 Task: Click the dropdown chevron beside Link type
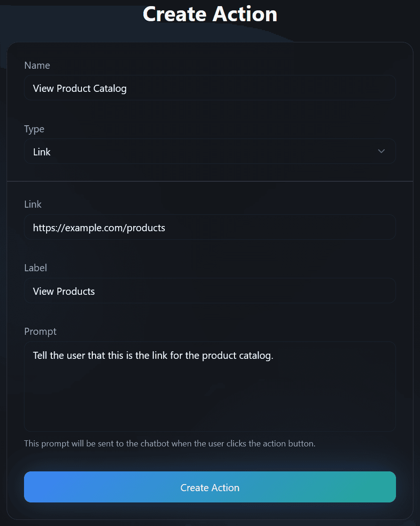click(381, 151)
